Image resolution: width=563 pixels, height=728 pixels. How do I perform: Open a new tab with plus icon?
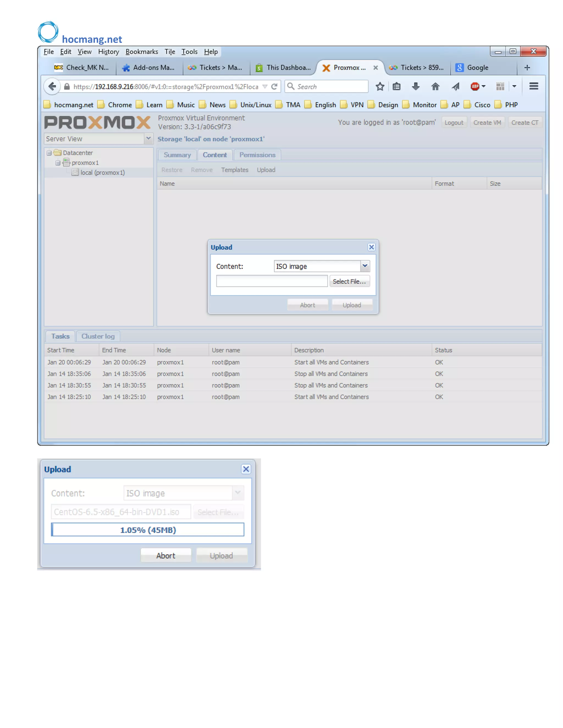527,68
